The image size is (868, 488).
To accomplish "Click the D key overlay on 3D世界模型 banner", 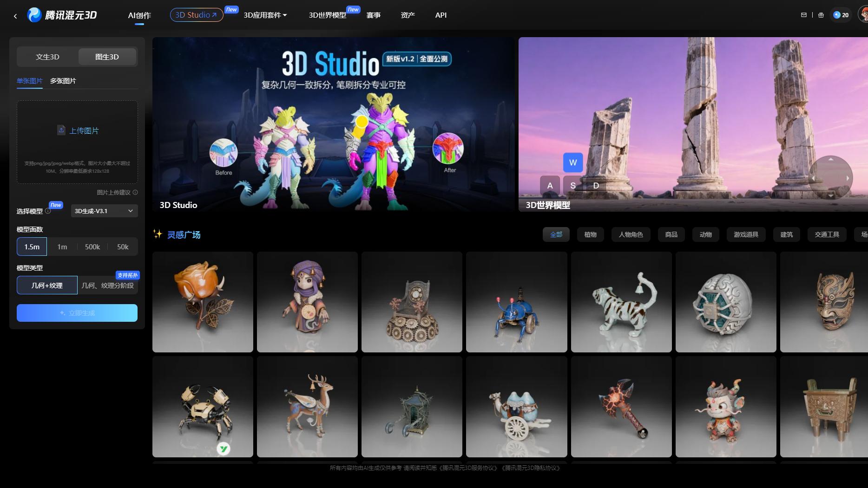I will point(596,185).
